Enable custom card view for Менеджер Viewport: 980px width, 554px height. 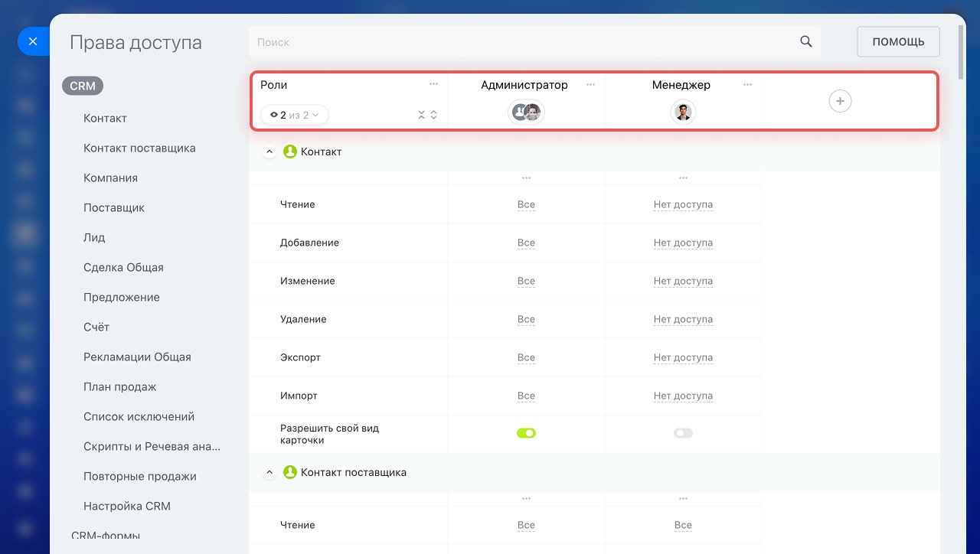tap(683, 433)
